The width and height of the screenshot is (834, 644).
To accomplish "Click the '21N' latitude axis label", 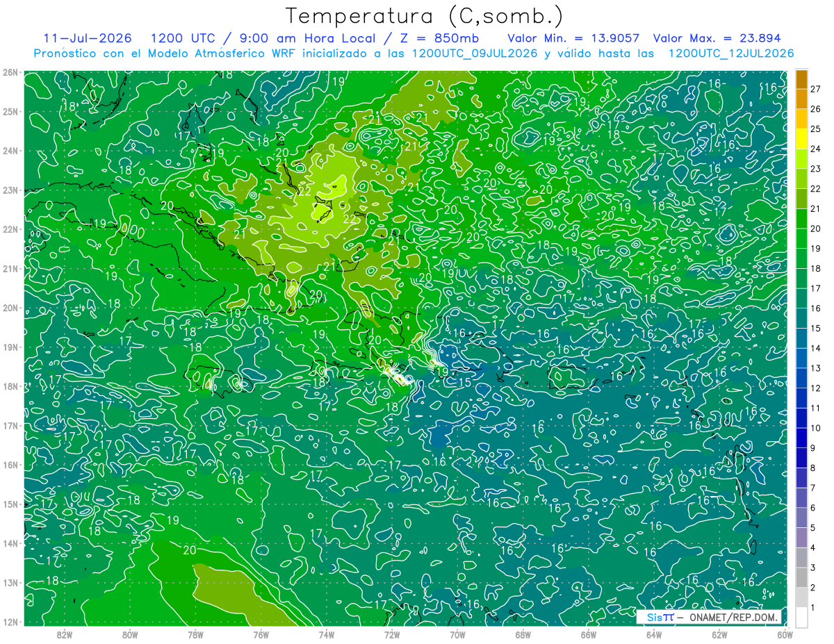I will click(x=10, y=268).
